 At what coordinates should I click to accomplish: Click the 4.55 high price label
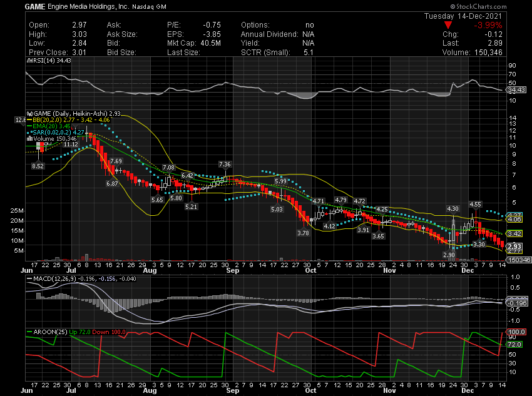pos(475,205)
